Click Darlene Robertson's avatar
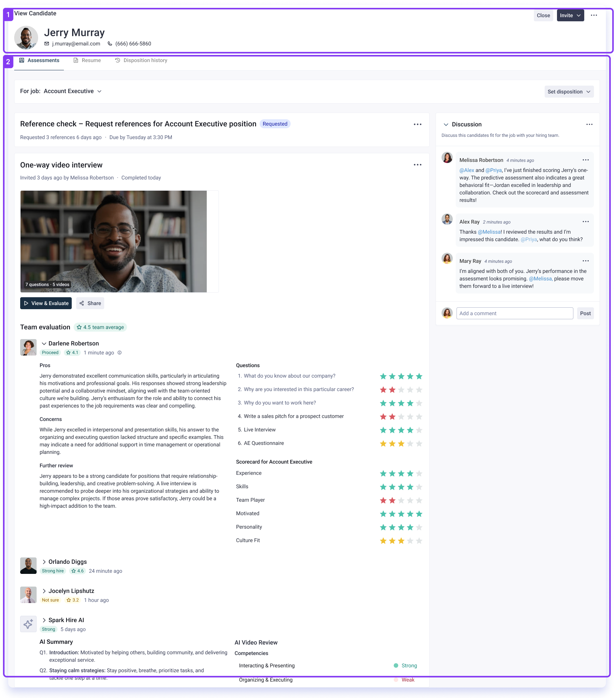 pos(28,347)
